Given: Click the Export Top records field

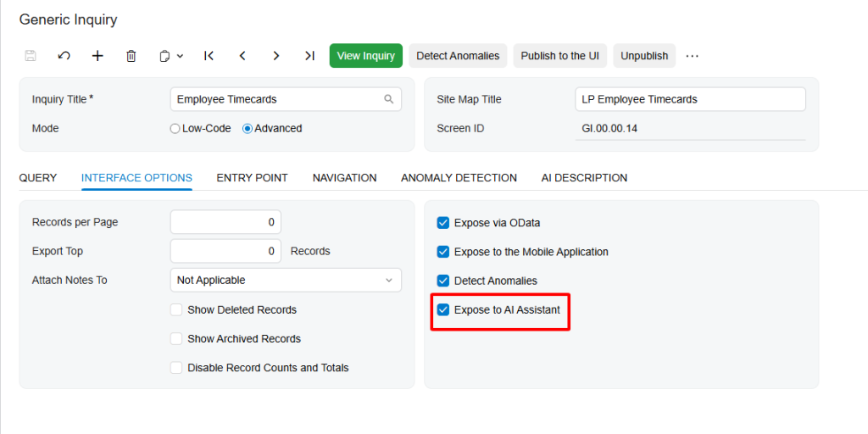Looking at the screenshot, I should [x=225, y=251].
